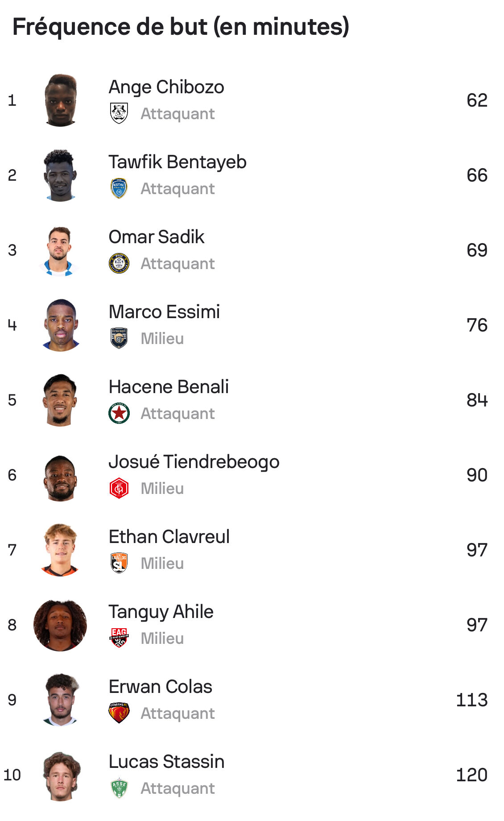
Task: Click the Pau FC crest beside Omar Sadik
Action: point(119,263)
